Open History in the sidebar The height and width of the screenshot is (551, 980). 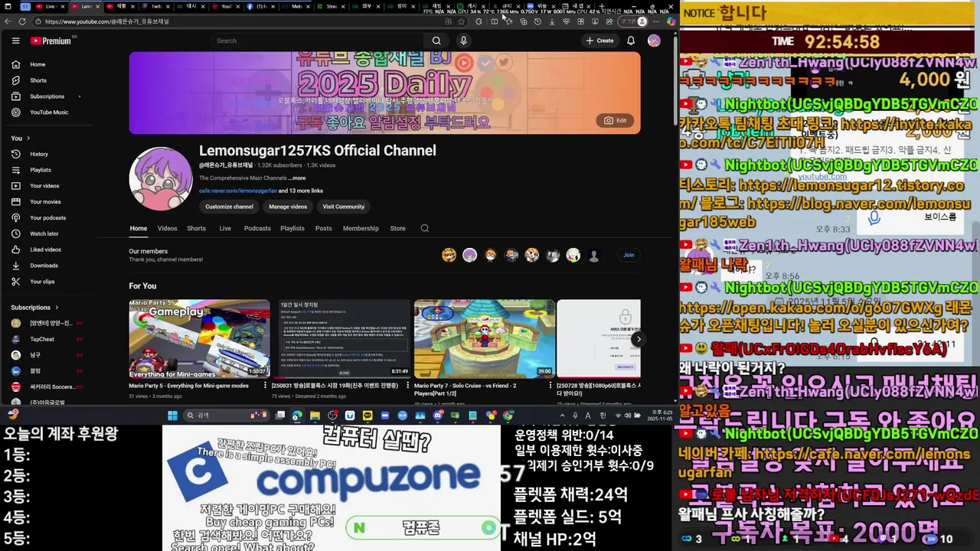[39, 154]
